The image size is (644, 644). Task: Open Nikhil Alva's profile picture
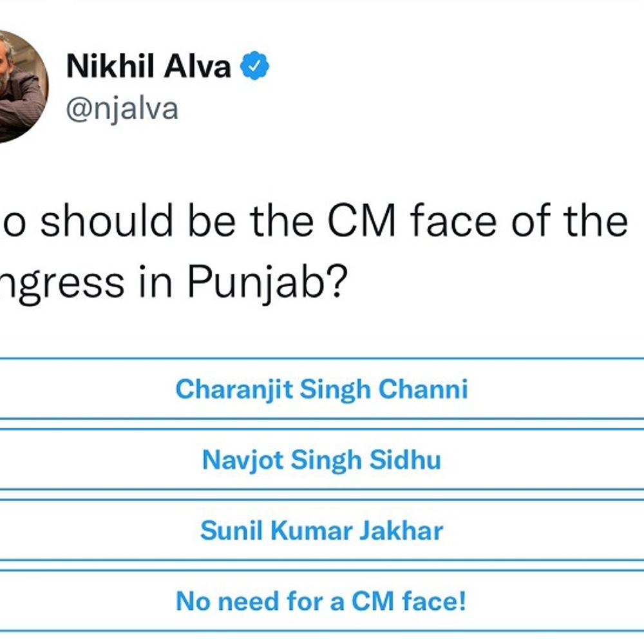(16, 86)
